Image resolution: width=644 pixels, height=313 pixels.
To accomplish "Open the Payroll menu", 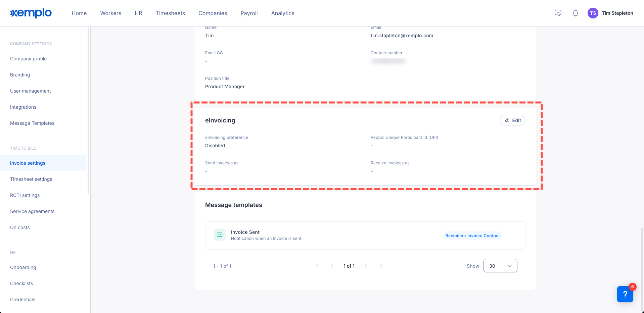I will [249, 13].
